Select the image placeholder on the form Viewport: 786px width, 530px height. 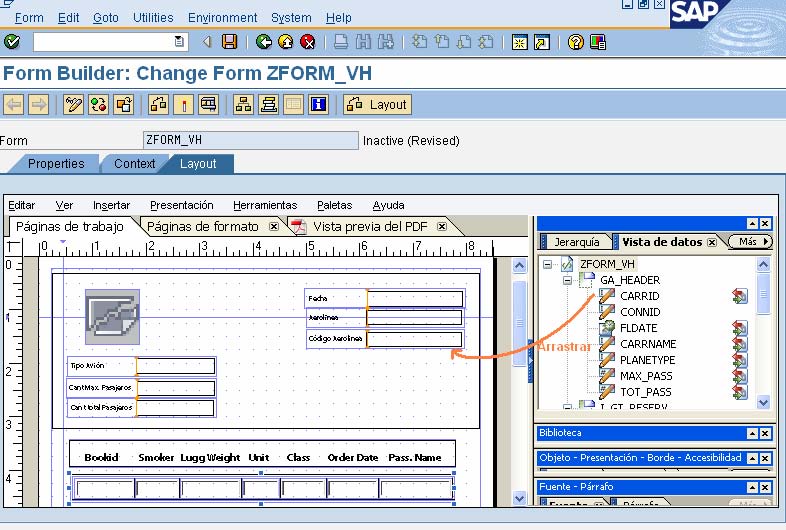coord(112,317)
